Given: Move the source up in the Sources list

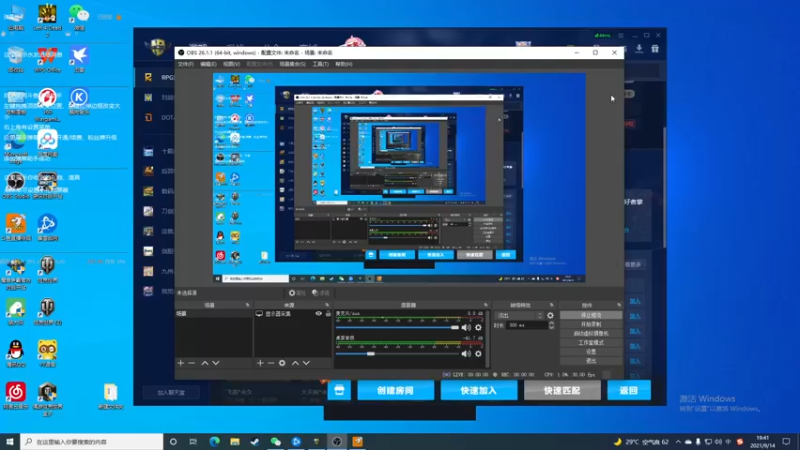Looking at the screenshot, I should point(295,363).
